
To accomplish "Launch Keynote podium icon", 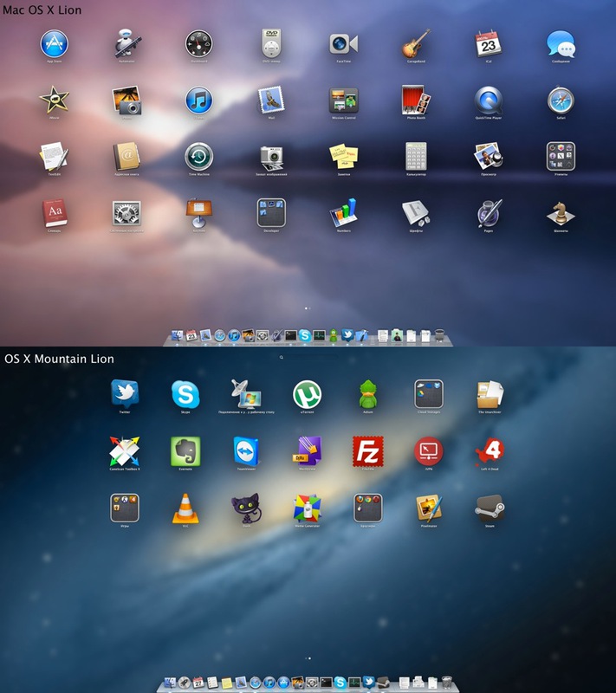I will click(199, 213).
